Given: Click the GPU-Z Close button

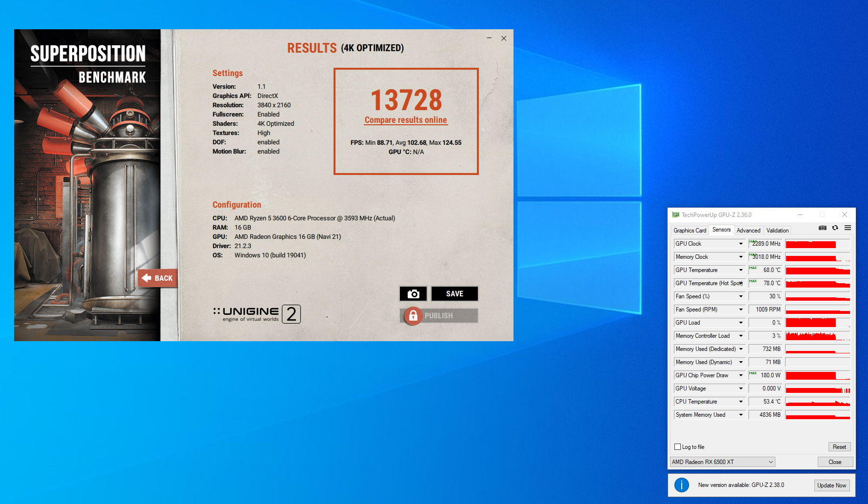Looking at the screenshot, I should click(x=835, y=462).
